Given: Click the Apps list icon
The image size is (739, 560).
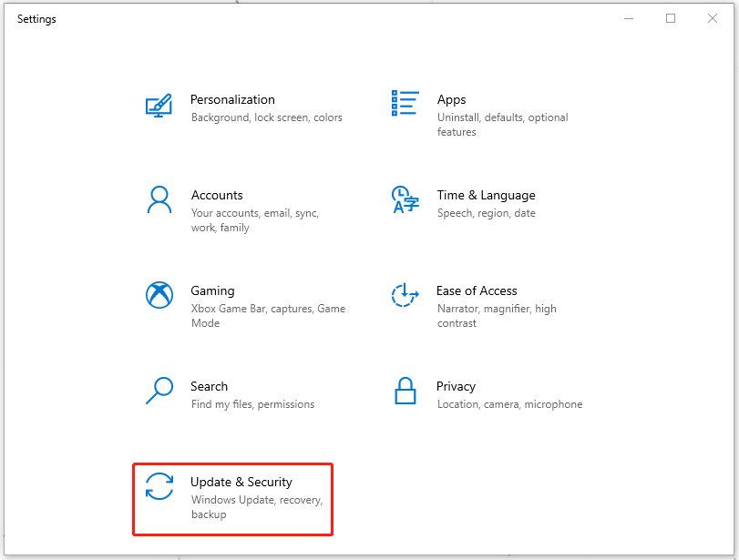Looking at the screenshot, I should (405, 103).
